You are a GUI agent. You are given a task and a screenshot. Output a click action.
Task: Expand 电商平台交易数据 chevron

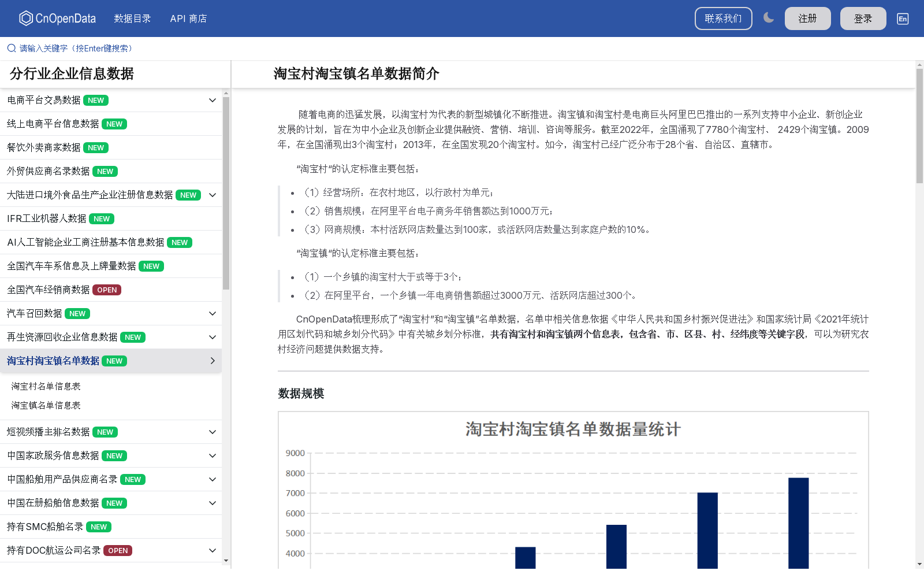pos(213,100)
